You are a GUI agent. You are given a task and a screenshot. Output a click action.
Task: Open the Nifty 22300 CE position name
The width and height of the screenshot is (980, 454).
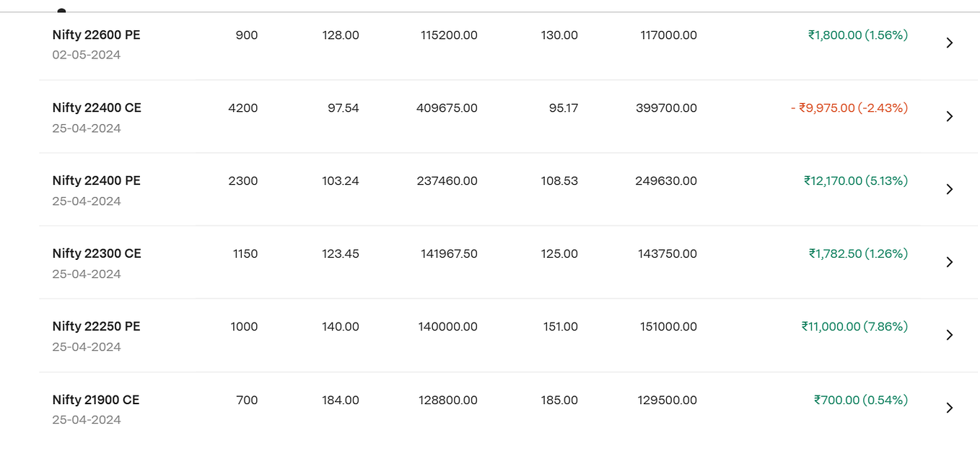point(97,253)
